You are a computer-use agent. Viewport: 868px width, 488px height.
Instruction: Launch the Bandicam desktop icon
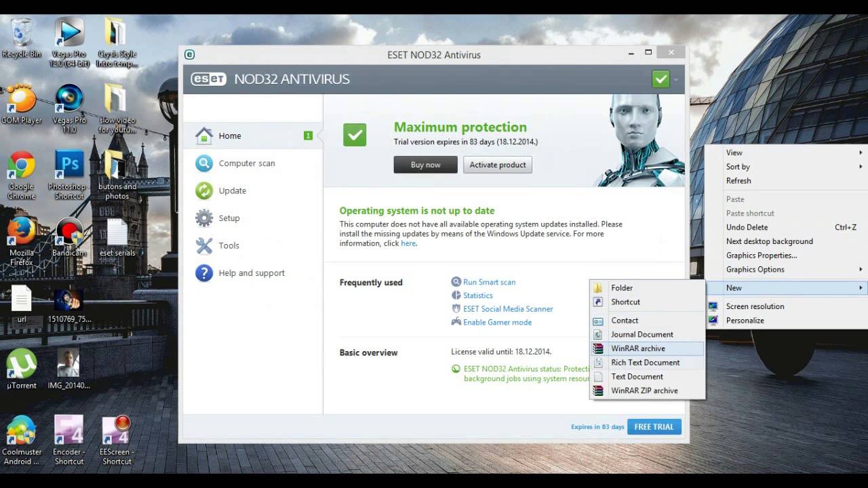pyautogui.click(x=69, y=237)
